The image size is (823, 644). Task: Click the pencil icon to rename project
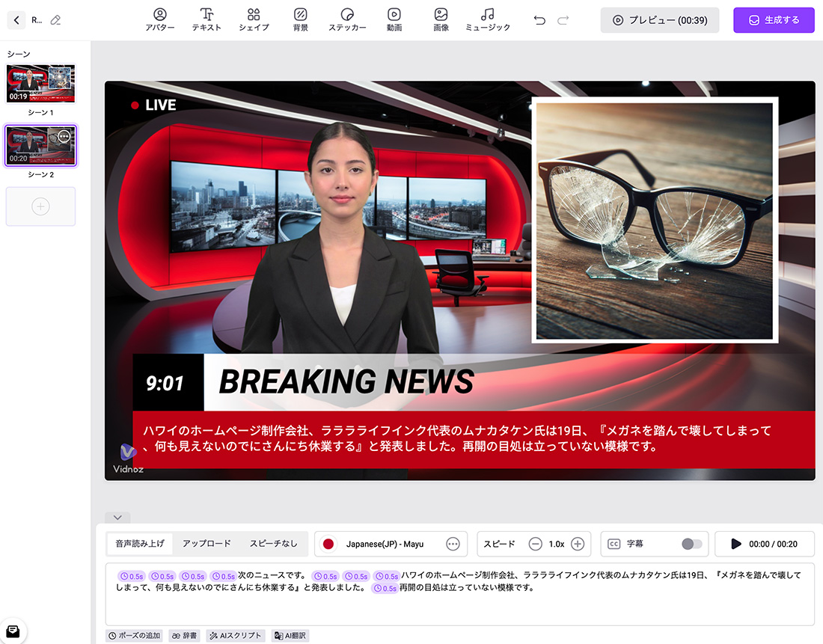pyautogui.click(x=55, y=20)
